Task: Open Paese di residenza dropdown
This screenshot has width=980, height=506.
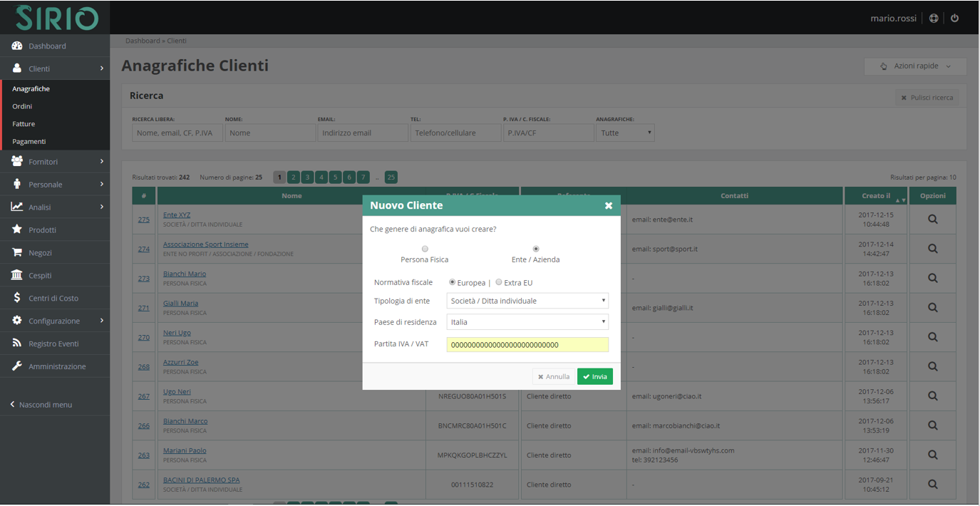Action: point(527,322)
